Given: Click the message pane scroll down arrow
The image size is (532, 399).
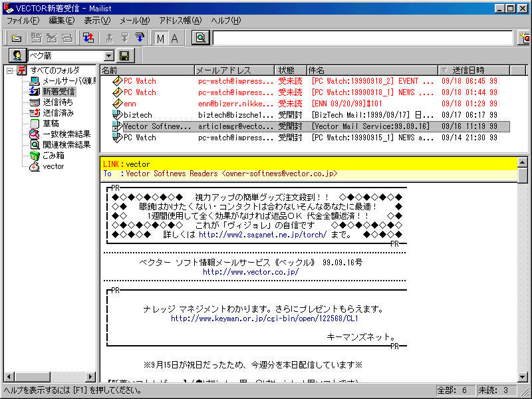Looking at the screenshot, I should (x=523, y=376).
